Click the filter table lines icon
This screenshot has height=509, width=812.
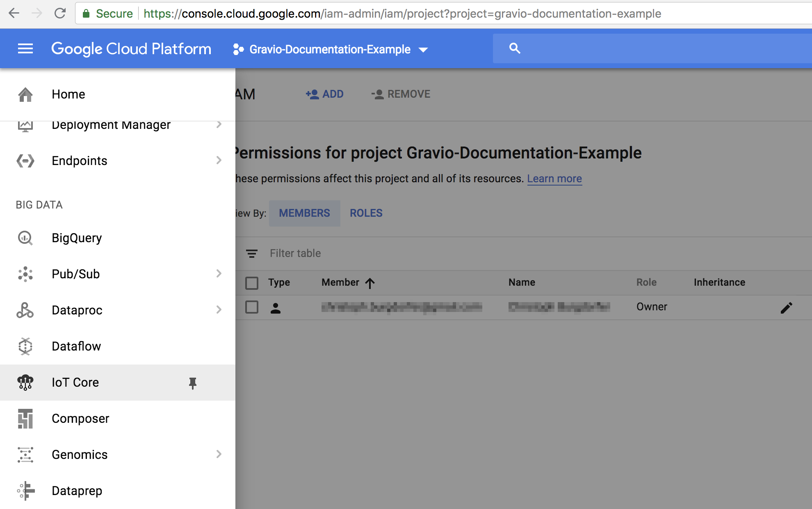tap(252, 254)
